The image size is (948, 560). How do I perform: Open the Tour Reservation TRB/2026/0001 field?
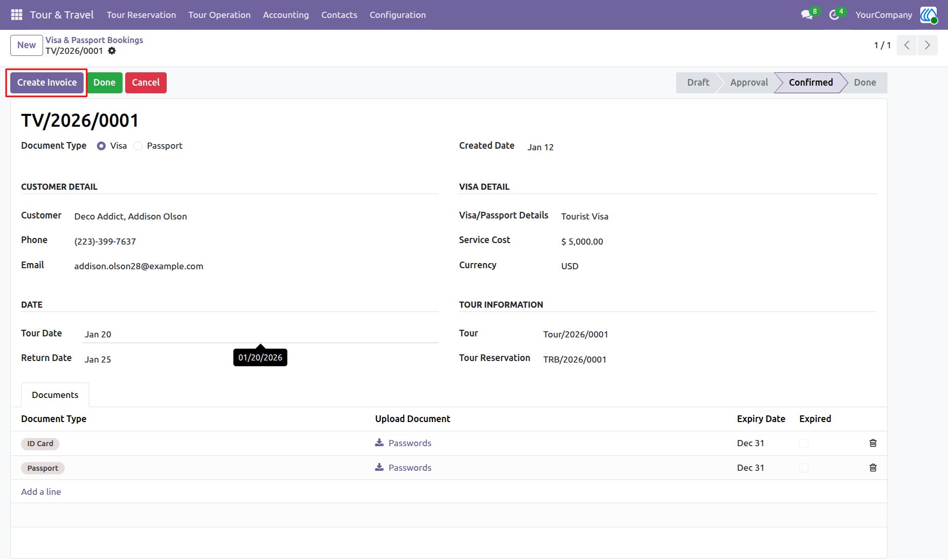(709, 359)
